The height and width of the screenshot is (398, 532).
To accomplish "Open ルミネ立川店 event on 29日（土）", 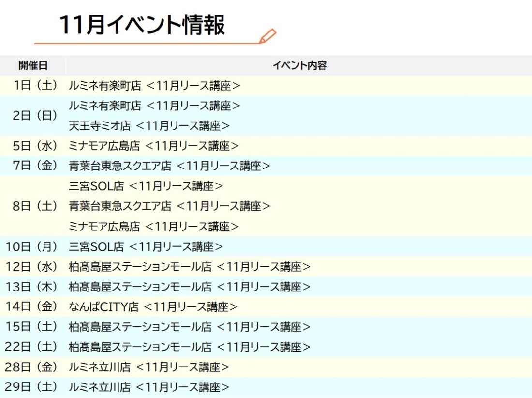I will [x=149, y=387].
